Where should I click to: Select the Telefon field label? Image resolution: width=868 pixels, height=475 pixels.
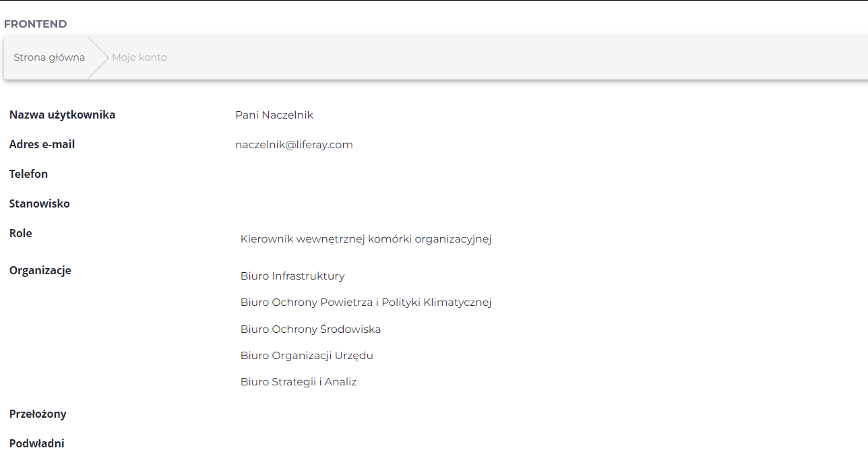coord(28,175)
